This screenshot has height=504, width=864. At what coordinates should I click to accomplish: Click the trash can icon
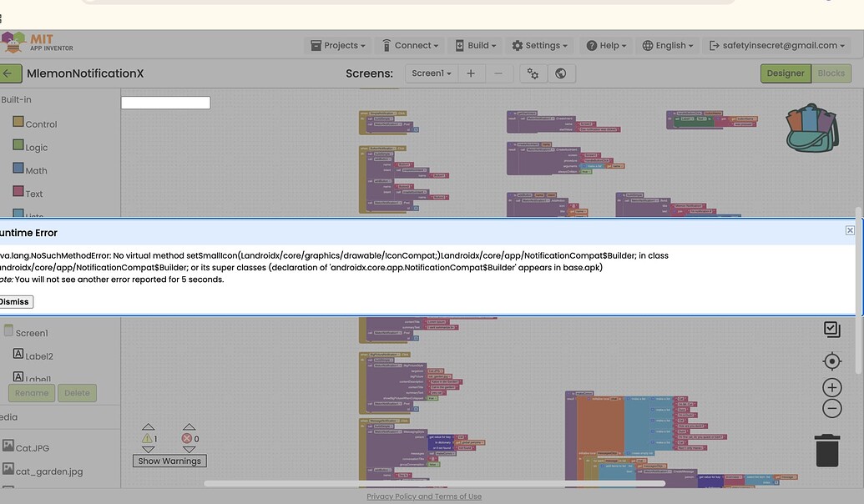pos(826,450)
